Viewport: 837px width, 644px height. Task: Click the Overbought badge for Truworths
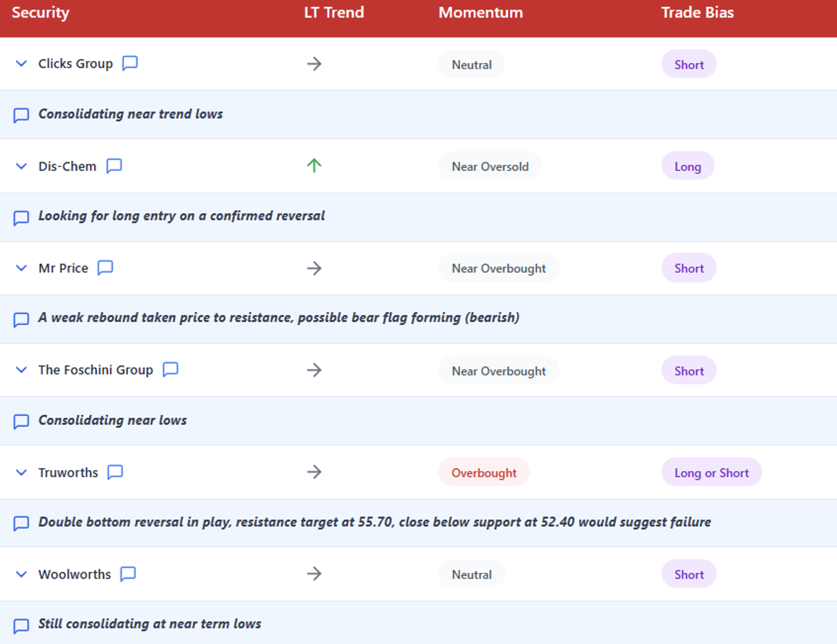pyautogui.click(x=484, y=473)
